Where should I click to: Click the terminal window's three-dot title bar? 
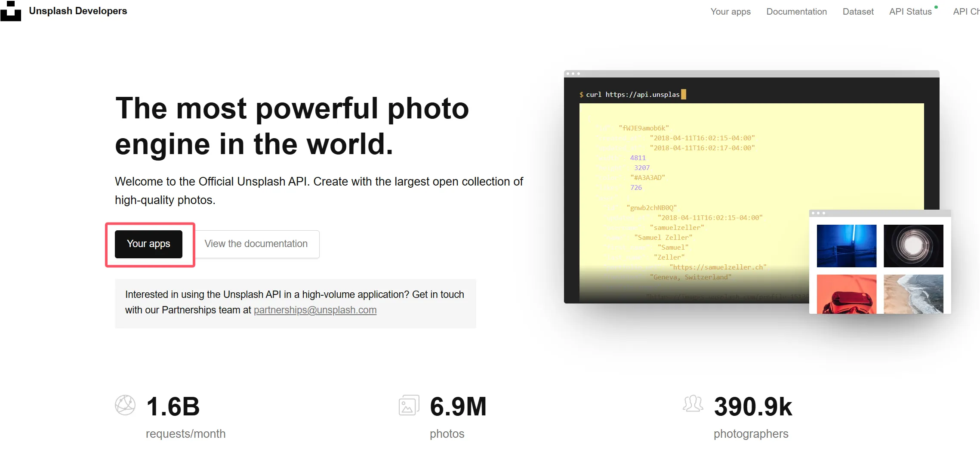tap(751, 74)
